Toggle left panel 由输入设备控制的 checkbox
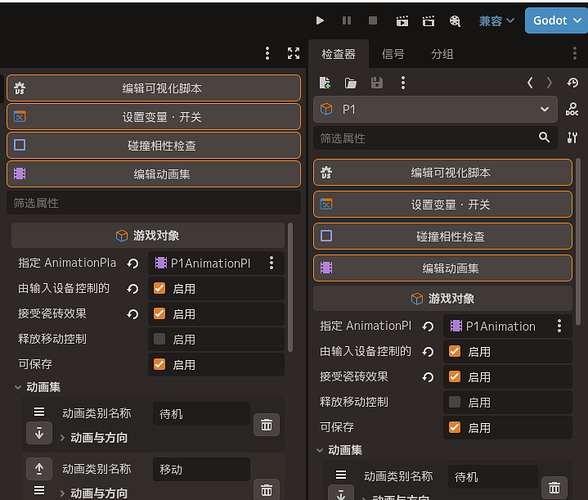Viewport: 588px width, 500px height. click(x=160, y=288)
